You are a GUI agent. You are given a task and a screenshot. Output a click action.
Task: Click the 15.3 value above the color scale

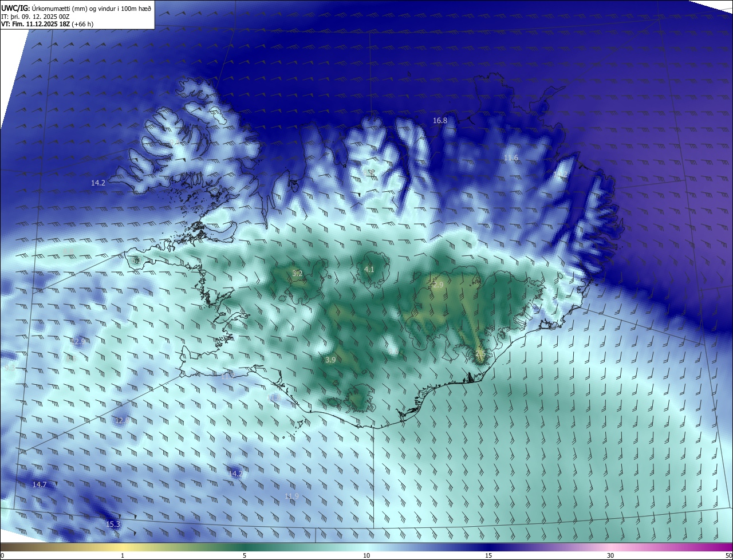click(113, 524)
